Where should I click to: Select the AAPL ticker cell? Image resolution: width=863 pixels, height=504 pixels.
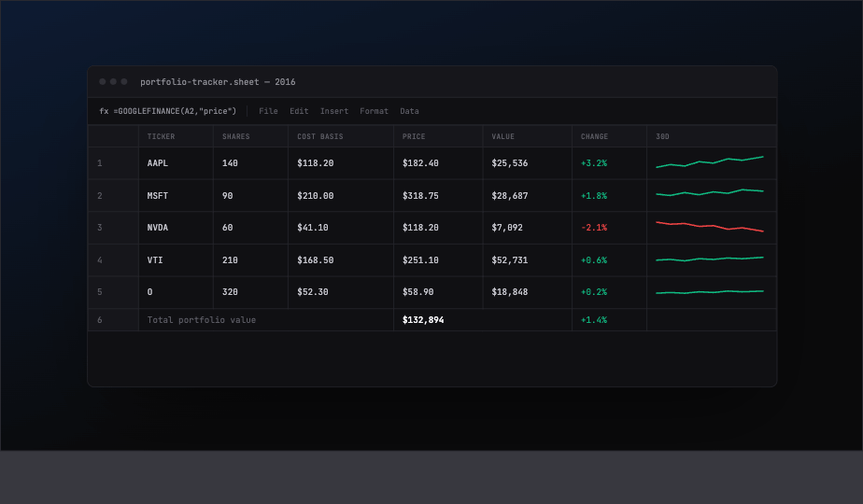pos(177,163)
